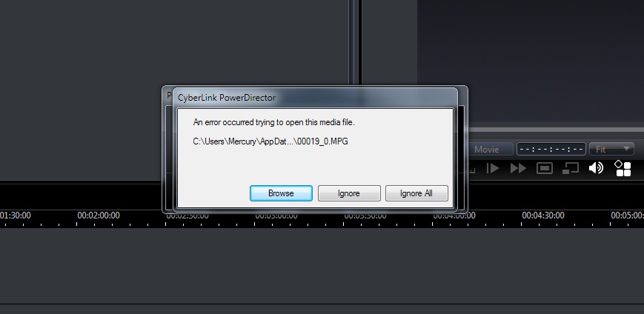The height and width of the screenshot is (314, 644).
Task: Click the Browse button in error dialog
Action: click(x=281, y=193)
